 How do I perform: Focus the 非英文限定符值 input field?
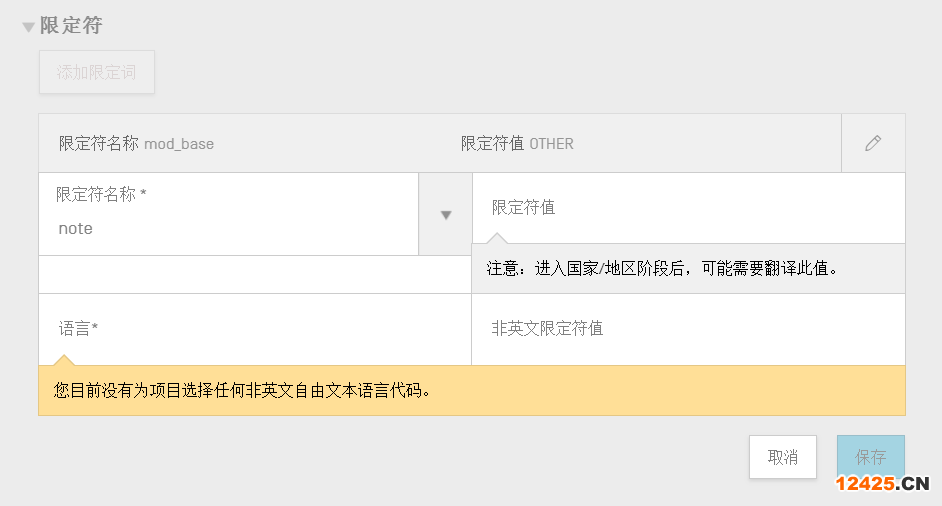click(x=688, y=328)
